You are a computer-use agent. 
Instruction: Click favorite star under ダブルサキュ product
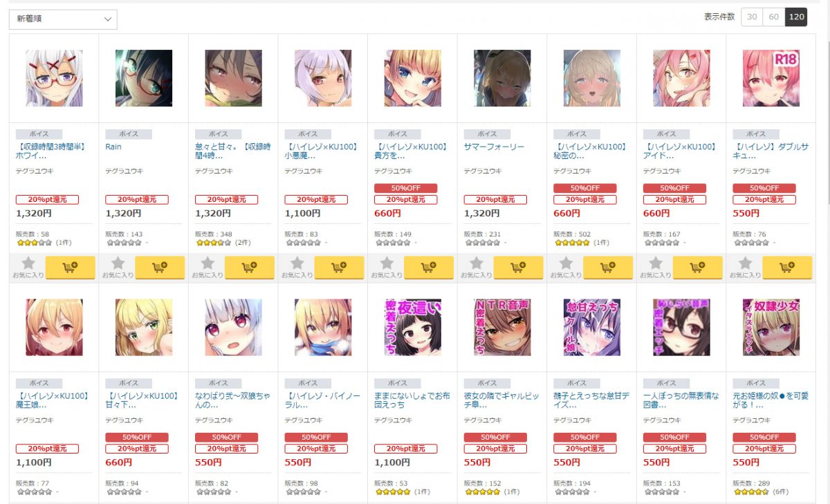tap(745, 267)
